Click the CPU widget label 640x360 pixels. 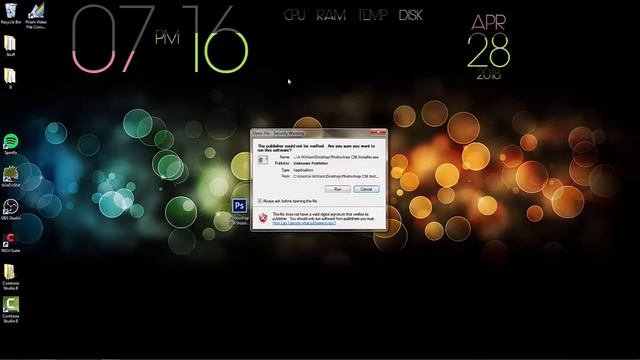tap(294, 16)
